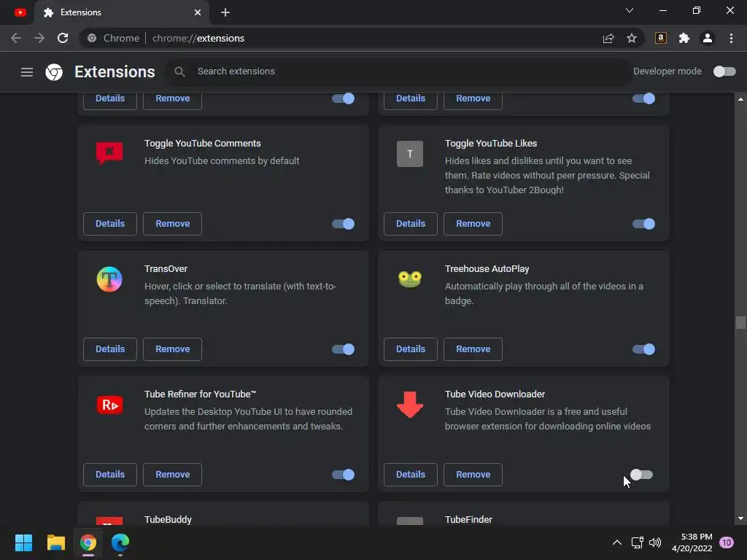The image size is (747, 560).
Task: Open new tab with plus button
Action: 225,12
